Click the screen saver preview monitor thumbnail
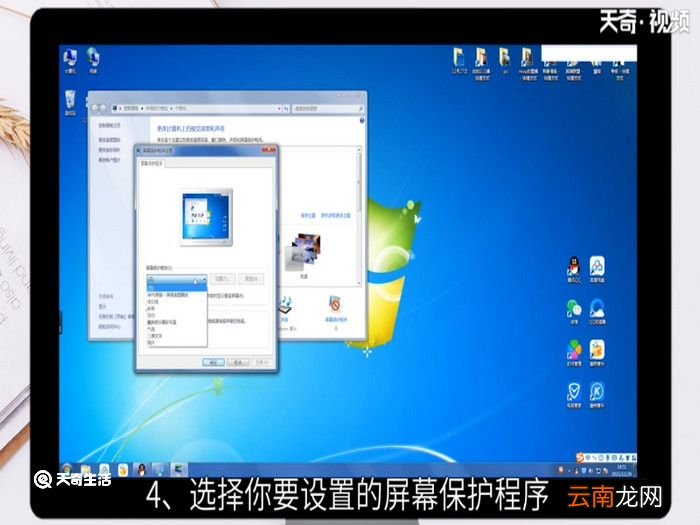 (207, 217)
